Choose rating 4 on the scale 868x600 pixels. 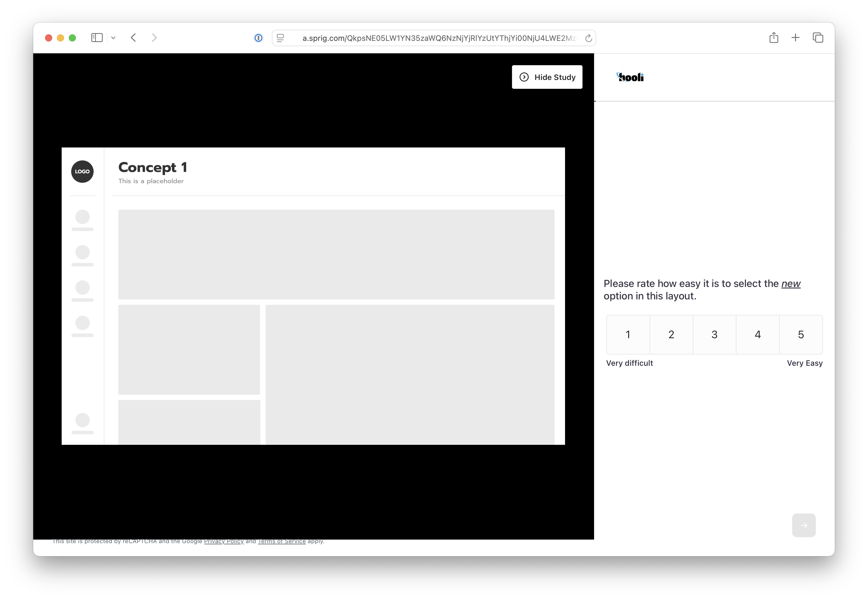[x=758, y=334]
